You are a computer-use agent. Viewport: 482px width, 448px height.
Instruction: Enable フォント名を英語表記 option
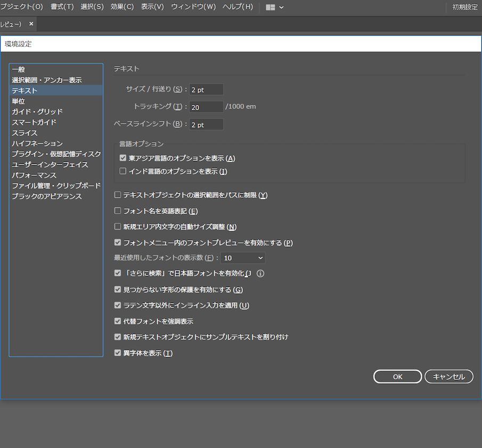click(118, 210)
